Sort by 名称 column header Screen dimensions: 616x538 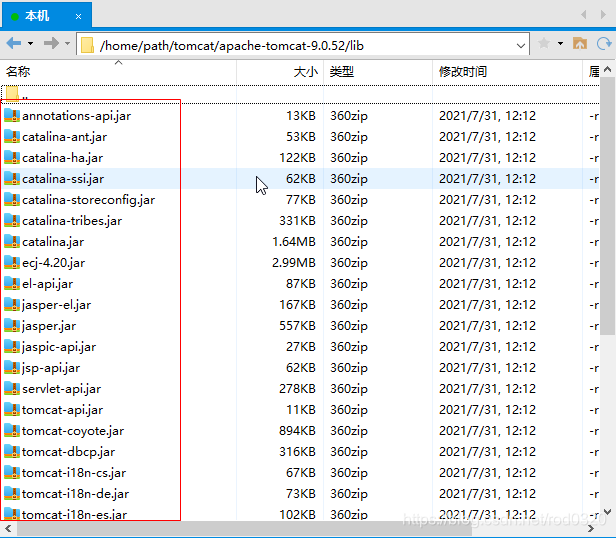tap(118, 72)
